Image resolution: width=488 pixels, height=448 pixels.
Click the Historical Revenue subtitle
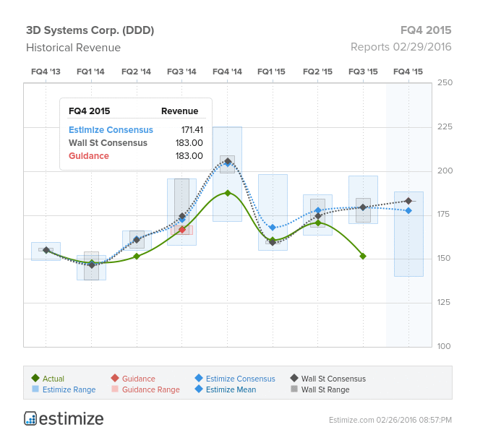click(x=73, y=48)
